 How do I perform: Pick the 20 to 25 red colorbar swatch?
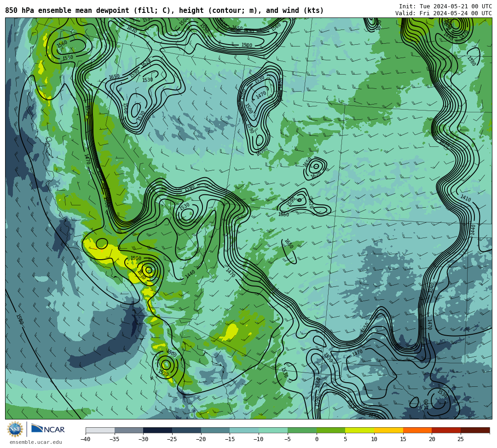pyautogui.click(x=446, y=430)
